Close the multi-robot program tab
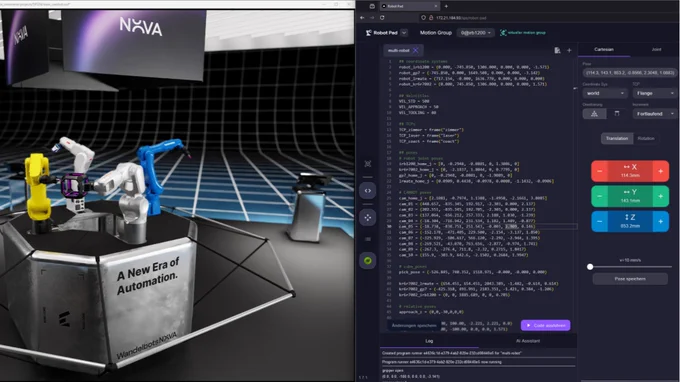 415,50
